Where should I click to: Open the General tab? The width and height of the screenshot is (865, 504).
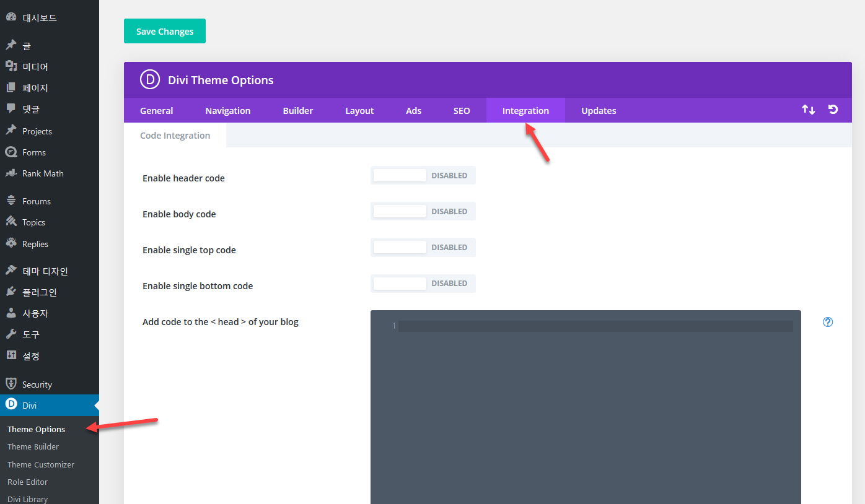point(156,110)
